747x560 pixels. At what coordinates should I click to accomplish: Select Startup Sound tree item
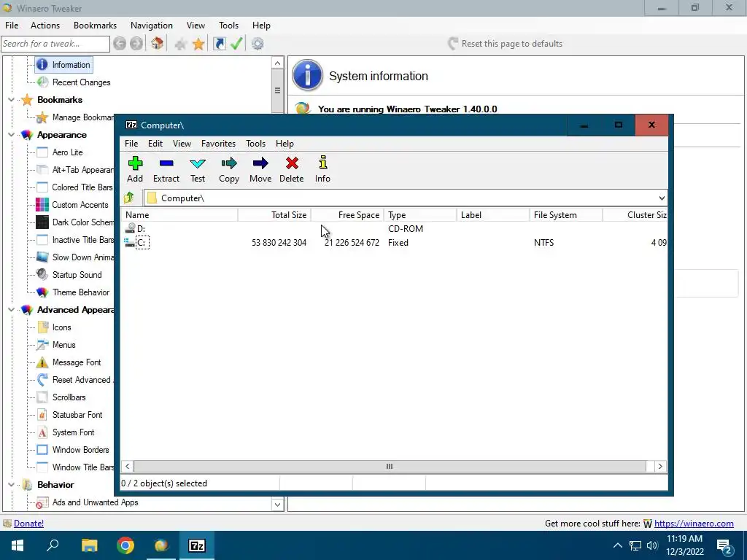(77, 275)
